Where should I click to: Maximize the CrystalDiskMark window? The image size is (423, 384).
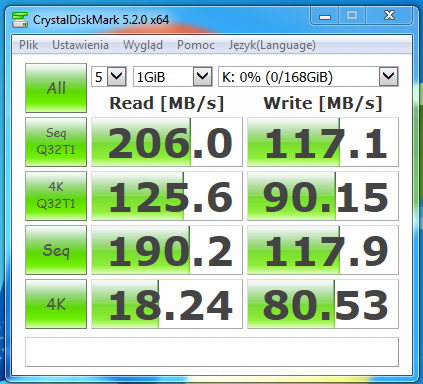point(352,16)
